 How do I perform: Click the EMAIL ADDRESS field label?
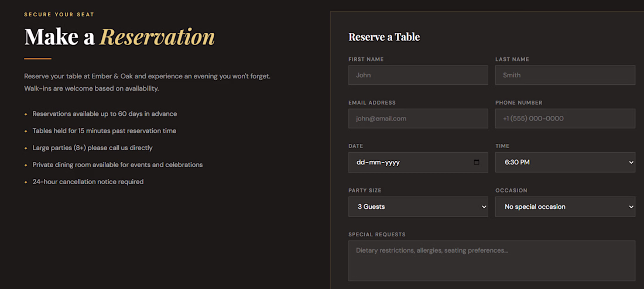click(x=372, y=102)
